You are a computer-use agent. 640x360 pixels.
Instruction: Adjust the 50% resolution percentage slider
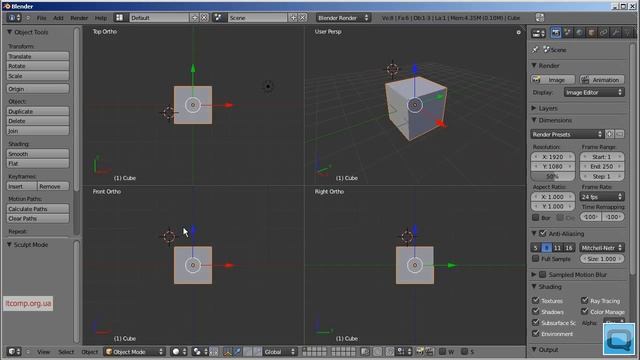point(553,176)
